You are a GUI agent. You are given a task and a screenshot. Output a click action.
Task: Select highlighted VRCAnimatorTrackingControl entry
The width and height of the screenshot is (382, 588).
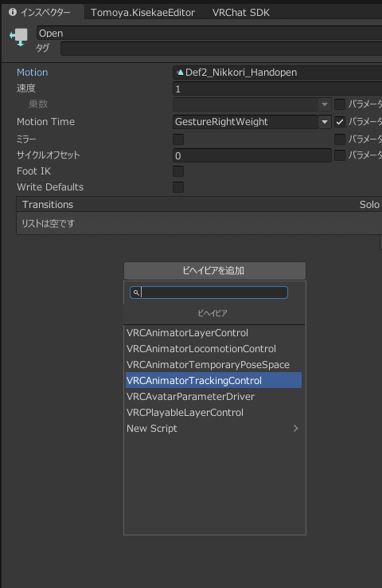pos(213,380)
